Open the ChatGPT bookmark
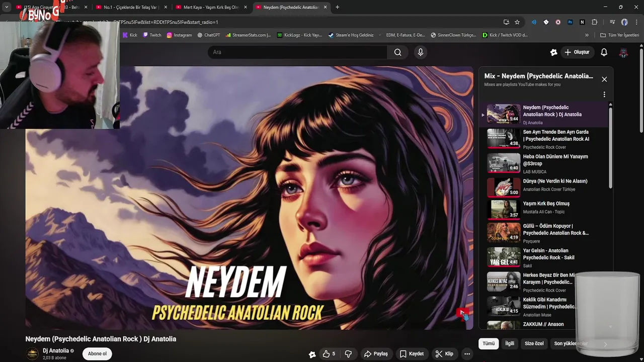The width and height of the screenshot is (644, 362). pyautogui.click(x=209, y=35)
